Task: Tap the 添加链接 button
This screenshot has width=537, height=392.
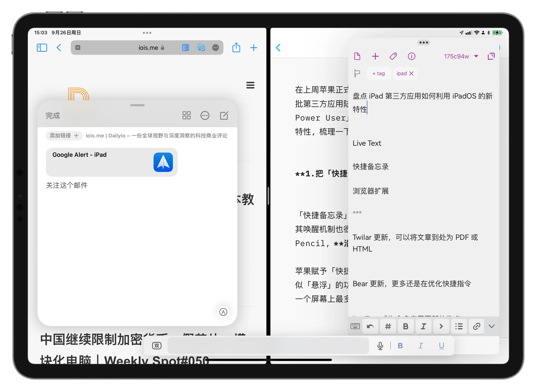Action: click(64, 135)
